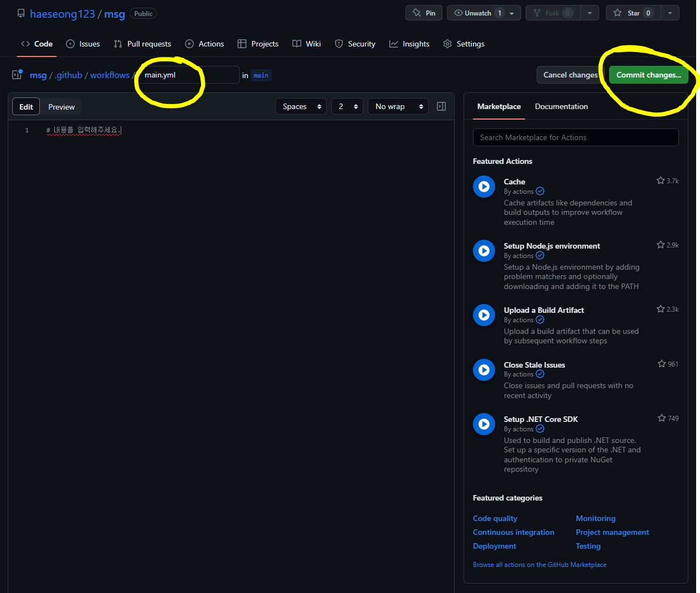Star the repository
Image resolution: width=700 pixels, height=593 pixels.
point(634,13)
